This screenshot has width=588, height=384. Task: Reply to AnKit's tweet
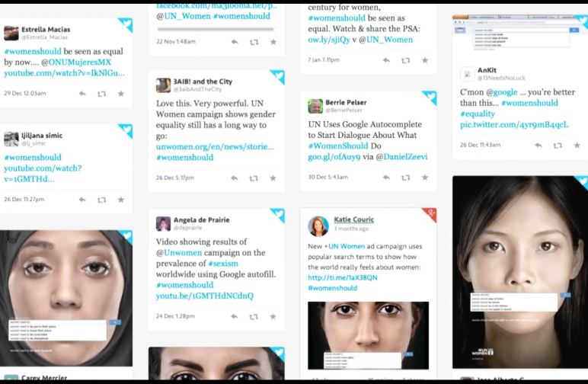point(538,145)
